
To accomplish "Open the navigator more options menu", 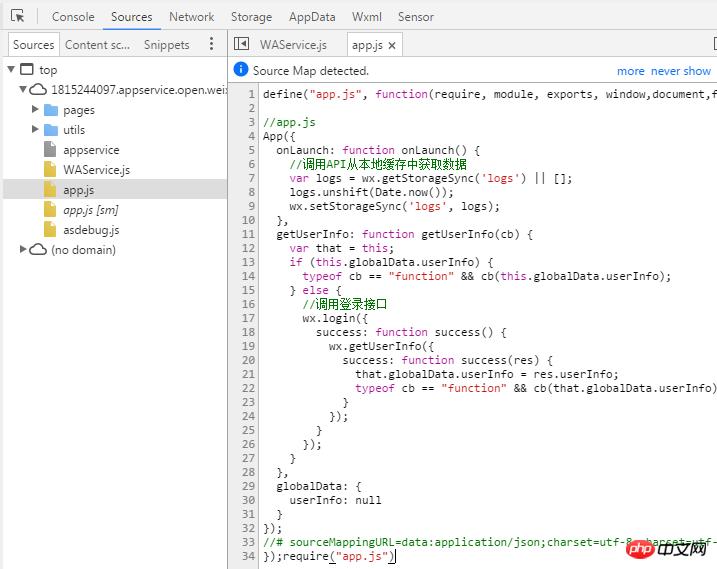I will 211,44.
